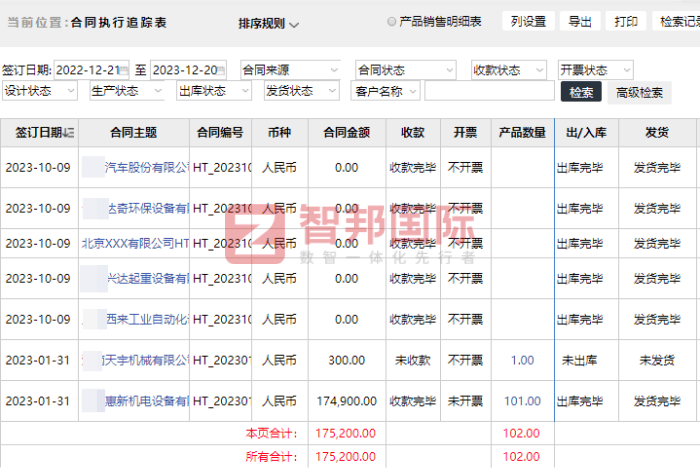The image size is (700, 468).
Task: Click the end date field 2023-12-20
Action: pyautogui.click(x=188, y=70)
